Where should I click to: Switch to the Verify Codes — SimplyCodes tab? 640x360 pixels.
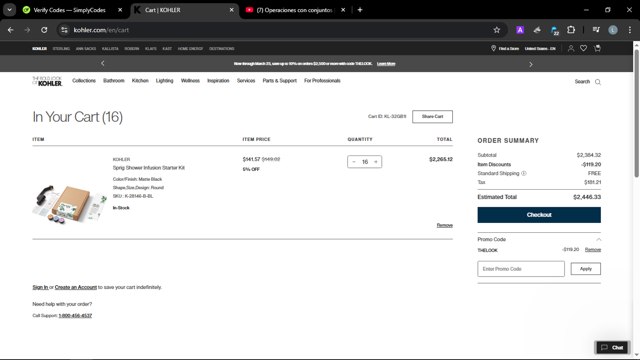point(69,10)
